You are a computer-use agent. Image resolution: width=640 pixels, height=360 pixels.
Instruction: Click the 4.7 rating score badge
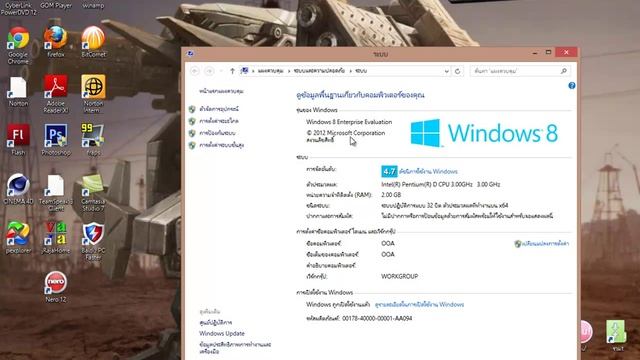click(389, 171)
